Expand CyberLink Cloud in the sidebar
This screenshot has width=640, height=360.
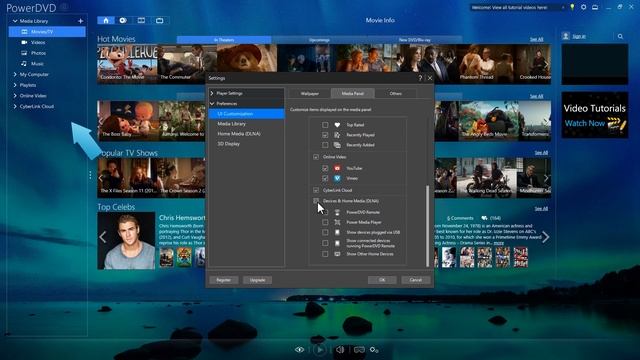[15, 106]
